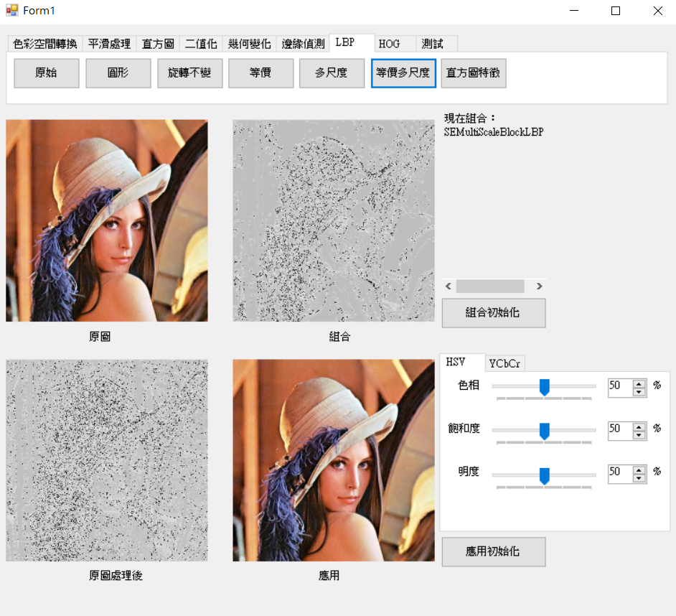Click the 等價多尺度 button
The image size is (676, 616).
point(403,73)
